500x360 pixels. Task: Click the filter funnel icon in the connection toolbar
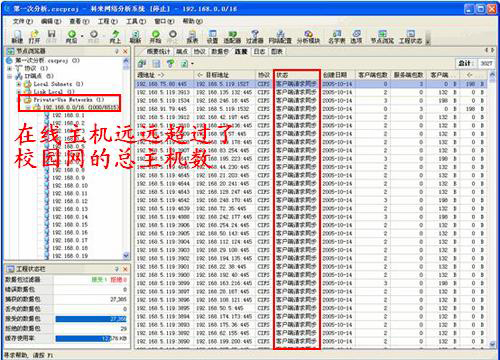pyautogui.click(x=170, y=63)
